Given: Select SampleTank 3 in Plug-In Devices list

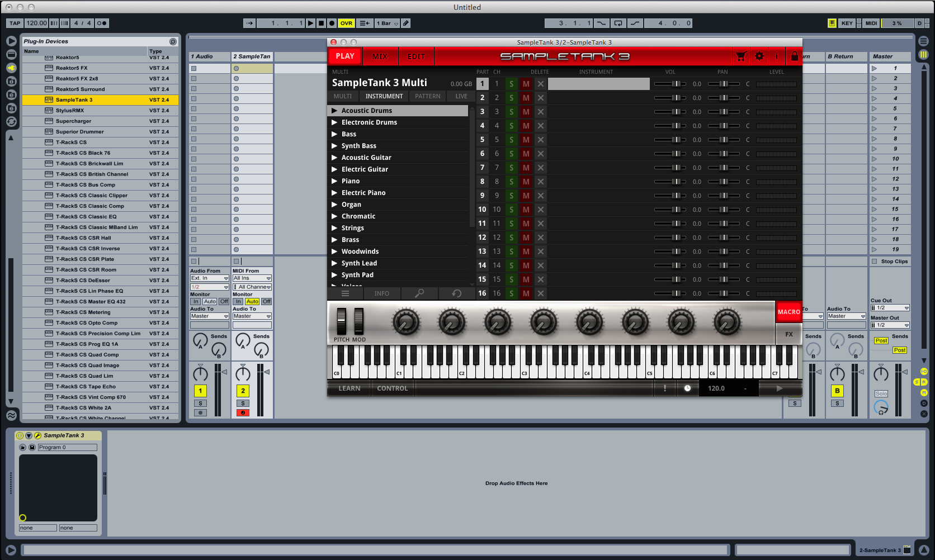Looking at the screenshot, I should pyautogui.click(x=101, y=100).
